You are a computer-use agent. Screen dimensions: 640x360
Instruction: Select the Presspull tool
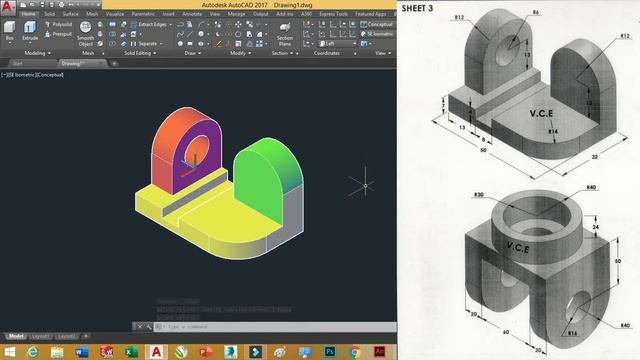tap(58, 34)
